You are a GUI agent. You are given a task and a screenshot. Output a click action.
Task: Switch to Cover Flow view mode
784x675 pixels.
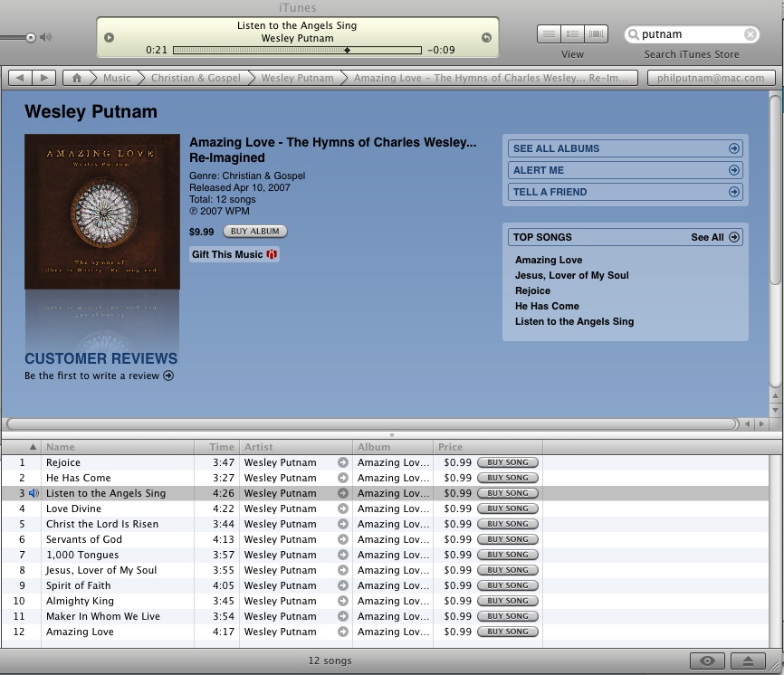click(596, 34)
